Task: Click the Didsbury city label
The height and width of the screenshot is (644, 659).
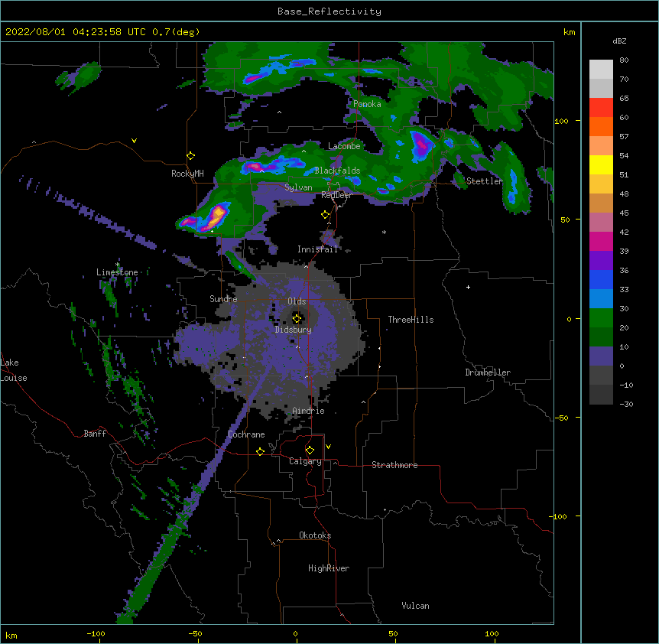Action: [293, 330]
